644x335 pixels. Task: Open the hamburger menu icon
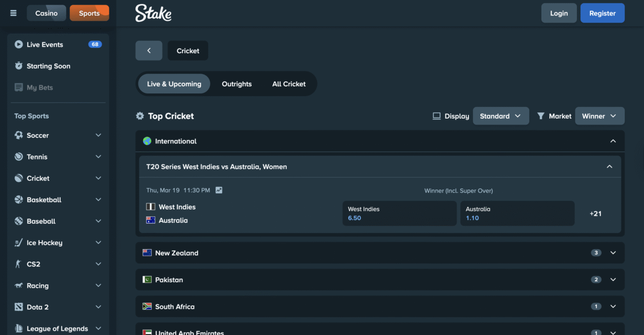(x=13, y=13)
